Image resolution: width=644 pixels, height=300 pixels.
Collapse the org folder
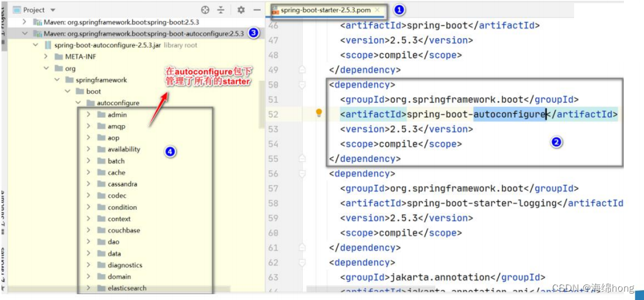(46, 68)
